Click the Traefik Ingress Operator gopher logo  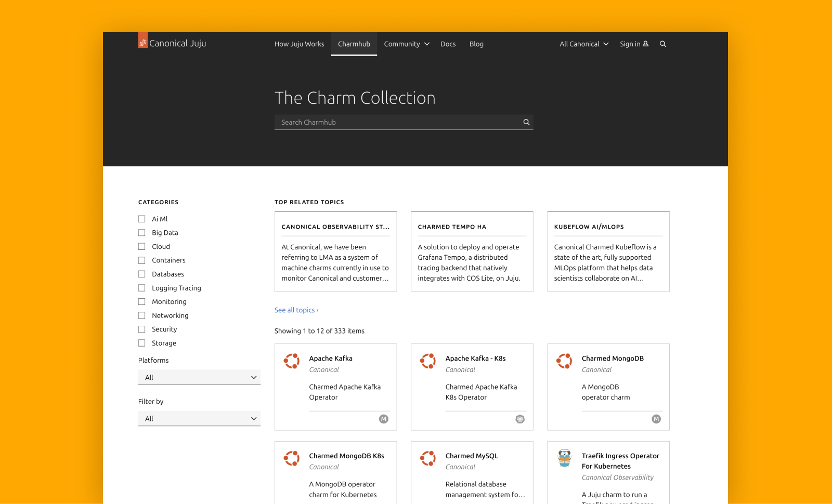(x=564, y=458)
